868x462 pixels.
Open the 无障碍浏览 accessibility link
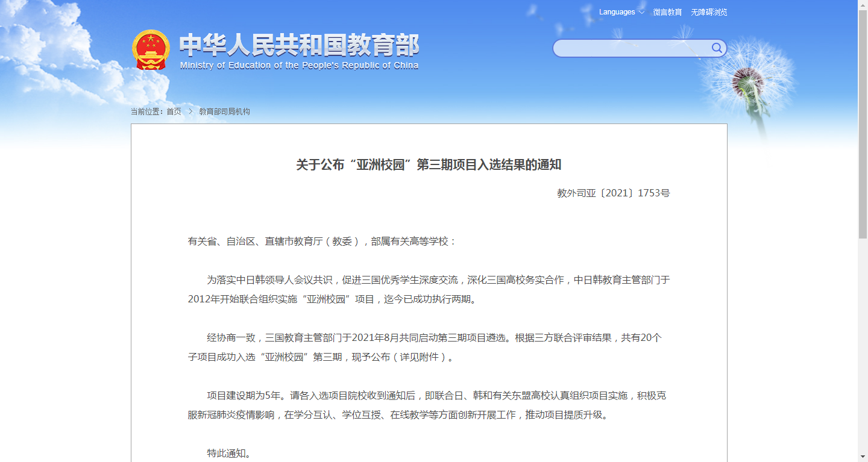click(709, 12)
